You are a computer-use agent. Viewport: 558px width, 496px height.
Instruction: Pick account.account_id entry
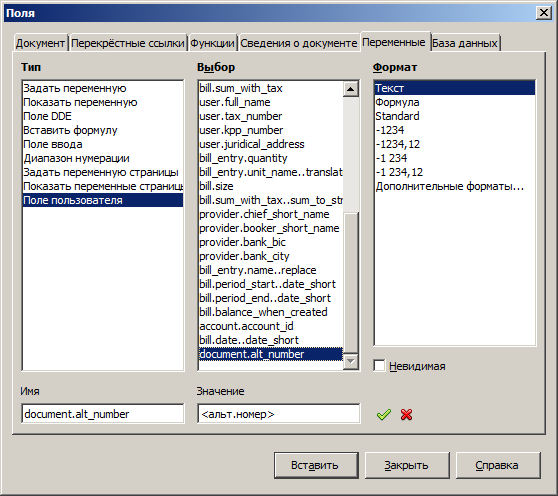[x=271, y=326]
